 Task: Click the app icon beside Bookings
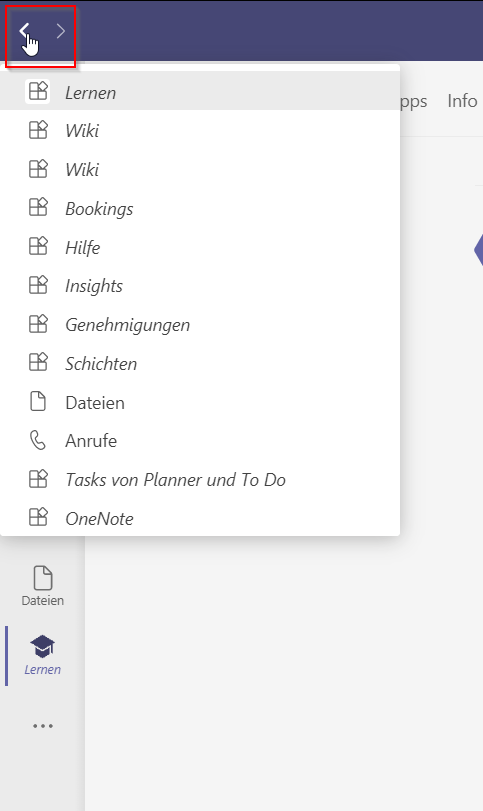click(38, 208)
